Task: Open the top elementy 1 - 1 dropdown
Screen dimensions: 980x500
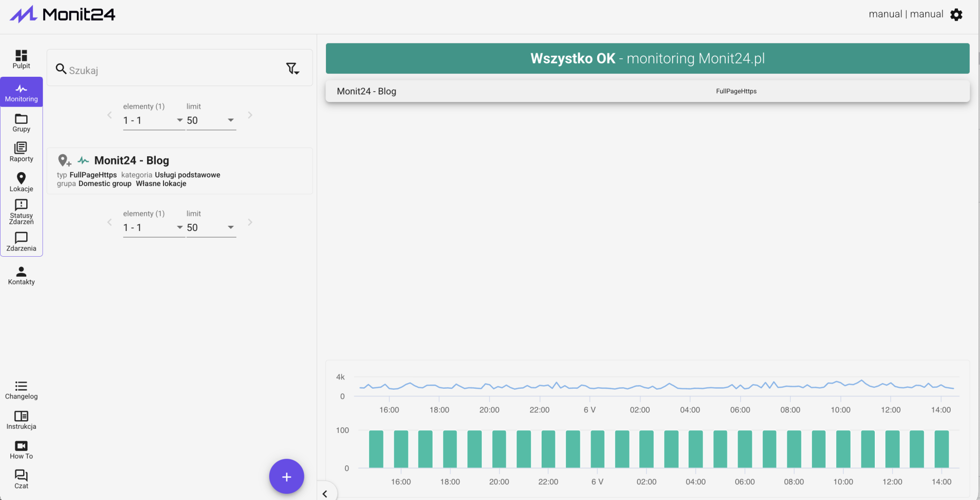Action: [154, 120]
